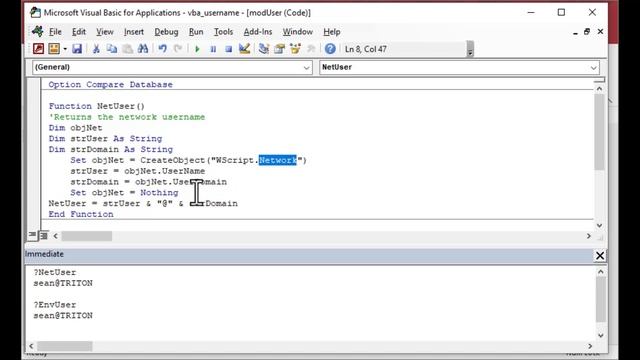Screen dimensions: 640x360
Task: Click the highlighted word Network in code
Action: pyautogui.click(x=278, y=160)
